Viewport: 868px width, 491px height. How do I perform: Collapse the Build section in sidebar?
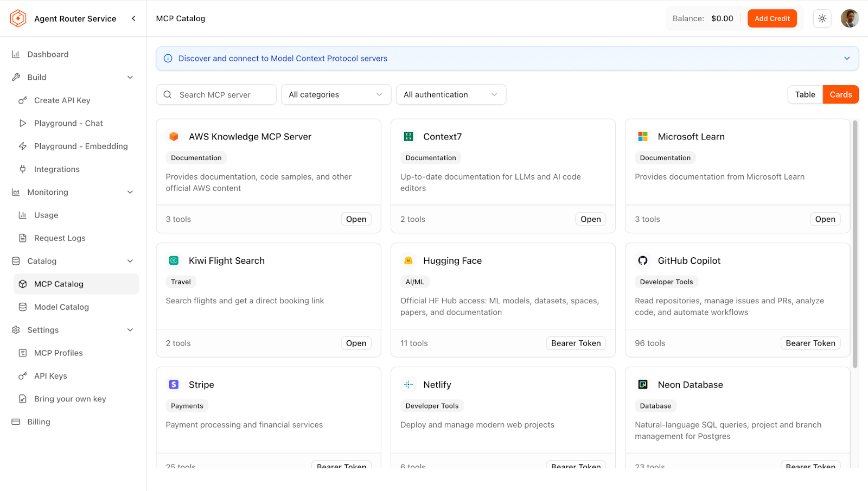click(x=130, y=77)
